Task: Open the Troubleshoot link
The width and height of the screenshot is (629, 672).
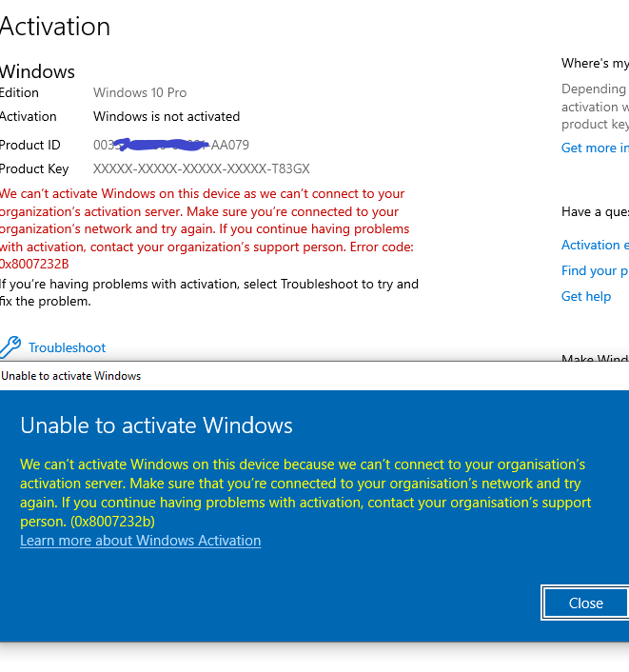Action: [x=67, y=347]
